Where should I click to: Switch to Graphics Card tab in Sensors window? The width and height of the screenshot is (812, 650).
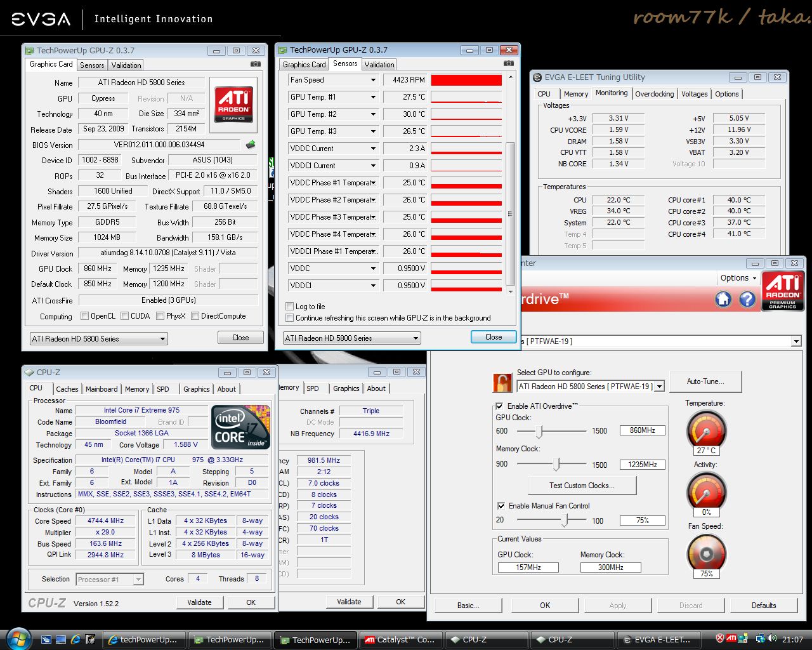click(x=304, y=65)
